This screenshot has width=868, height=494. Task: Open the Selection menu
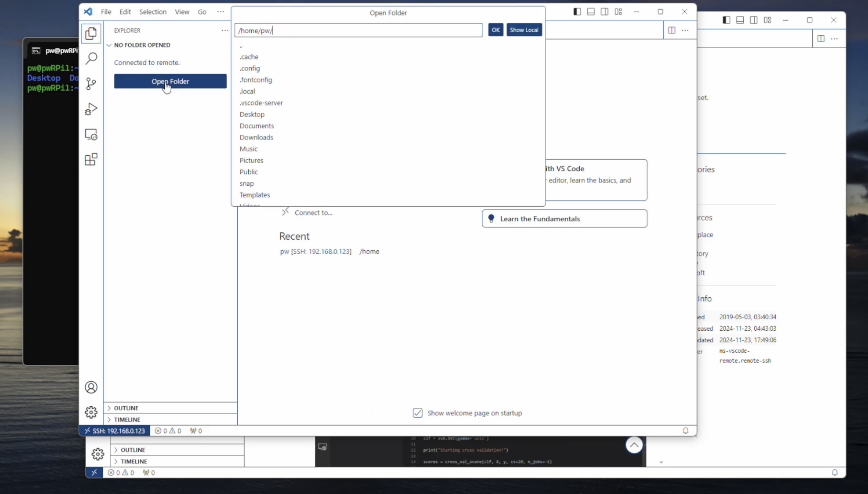[152, 12]
